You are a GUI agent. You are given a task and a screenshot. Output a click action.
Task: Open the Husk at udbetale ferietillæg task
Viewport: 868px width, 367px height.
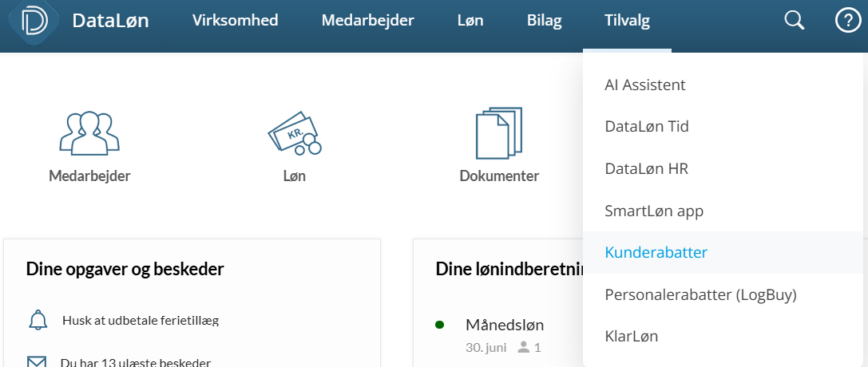tap(140, 320)
